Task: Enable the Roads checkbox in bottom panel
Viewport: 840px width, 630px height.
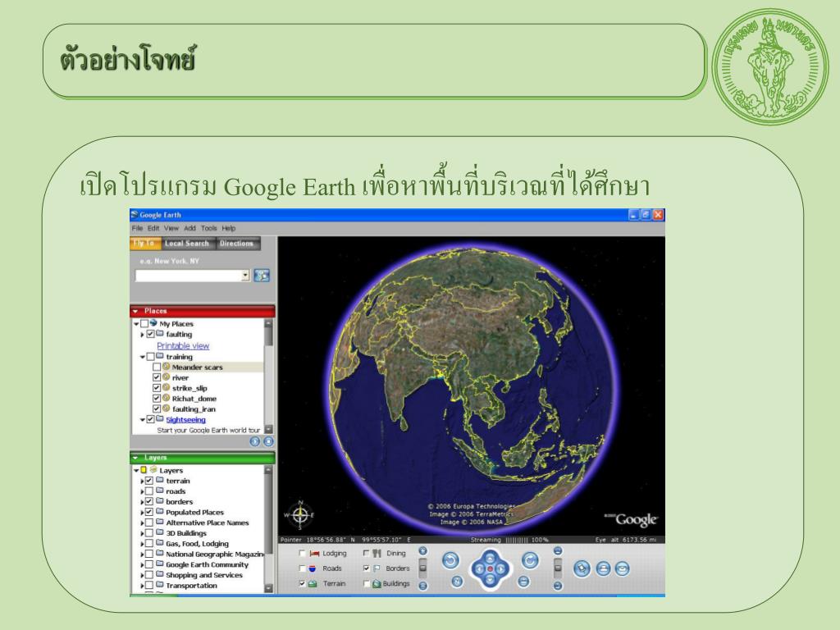Action: coord(303,568)
